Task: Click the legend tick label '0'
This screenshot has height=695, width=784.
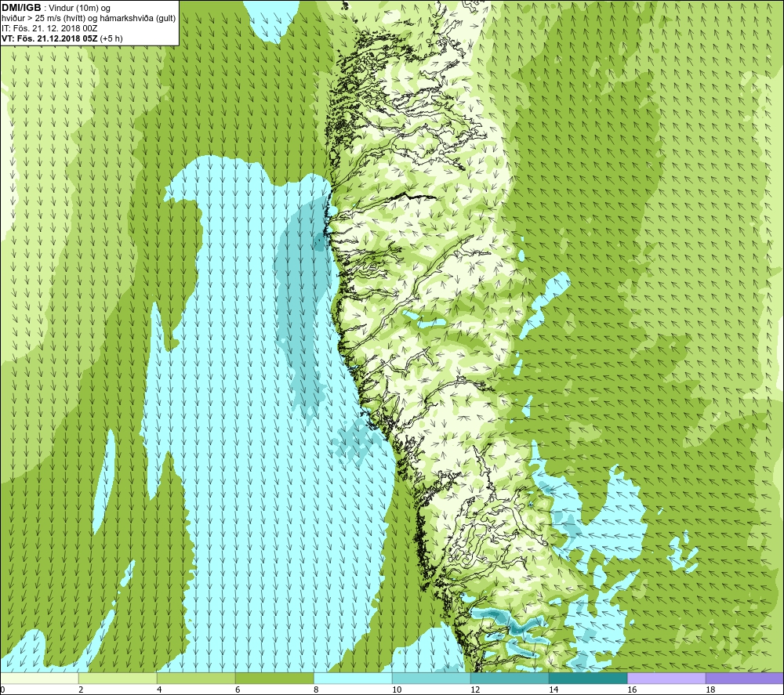Action: tap(2, 690)
